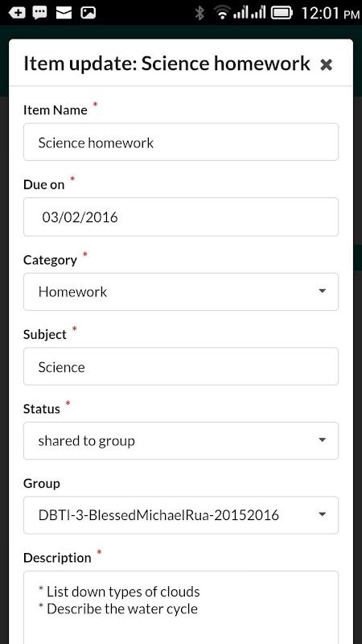Tap the battery indicator icon
Viewport: 362px width, 644px height.
[282, 13]
